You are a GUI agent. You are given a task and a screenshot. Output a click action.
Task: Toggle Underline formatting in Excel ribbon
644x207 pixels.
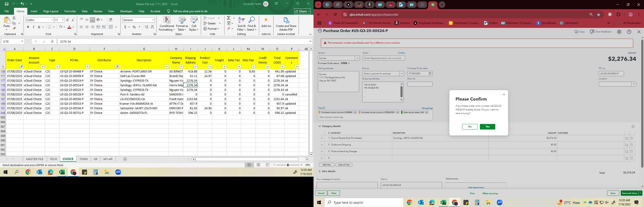click(x=39, y=27)
